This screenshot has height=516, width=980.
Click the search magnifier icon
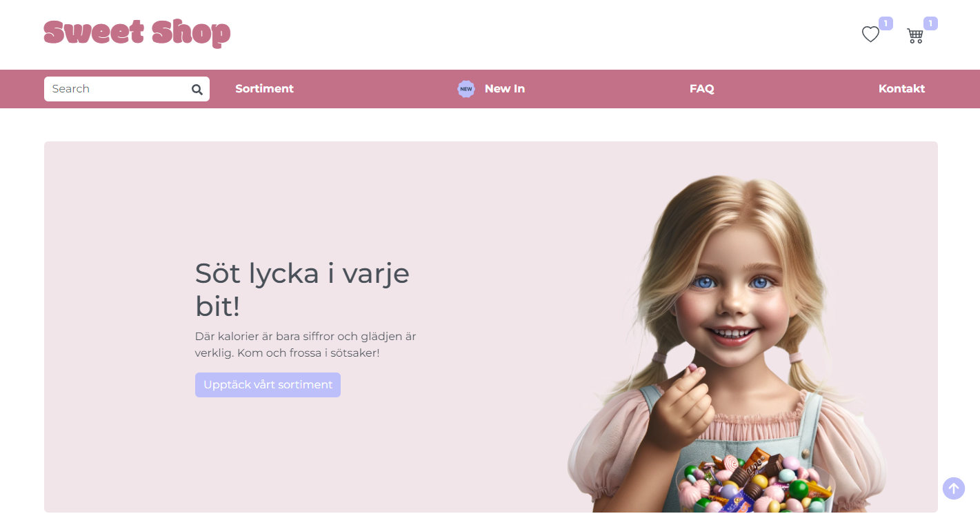click(x=197, y=89)
